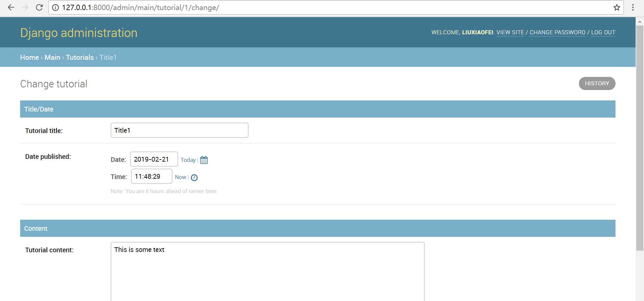This screenshot has width=644, height=301.
Task: Click the server time note text
Action: click(x=164, y=191)
